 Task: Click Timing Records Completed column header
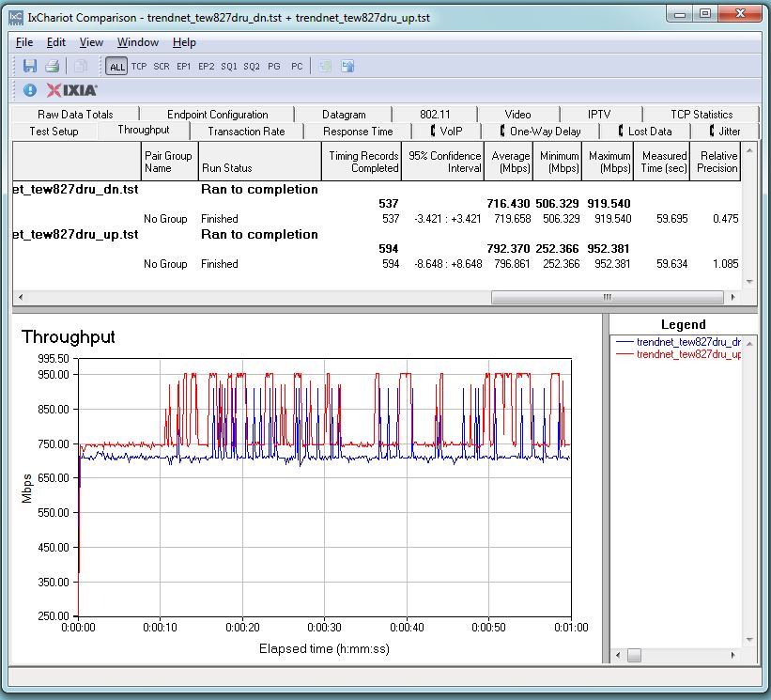click(362, 162)
